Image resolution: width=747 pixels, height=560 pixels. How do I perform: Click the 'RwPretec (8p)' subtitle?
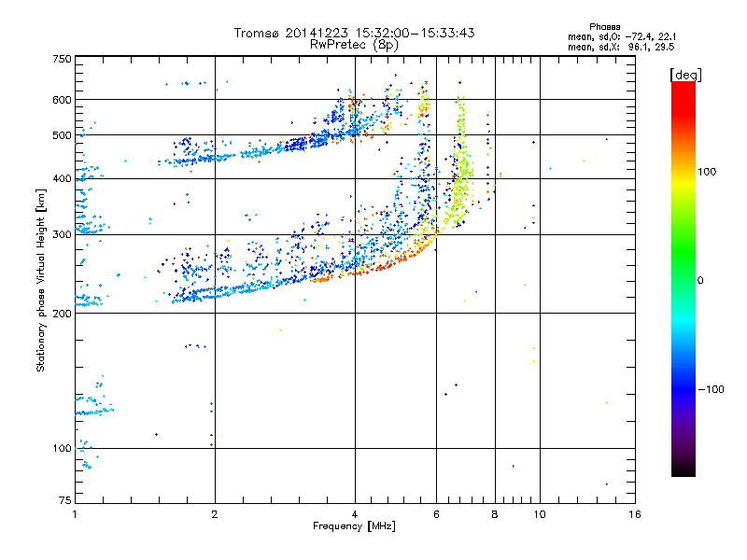coord(354,45)
